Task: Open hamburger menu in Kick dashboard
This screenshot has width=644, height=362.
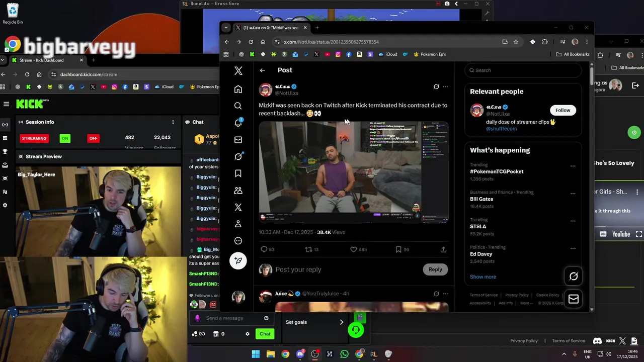Action: pos(6,104)
